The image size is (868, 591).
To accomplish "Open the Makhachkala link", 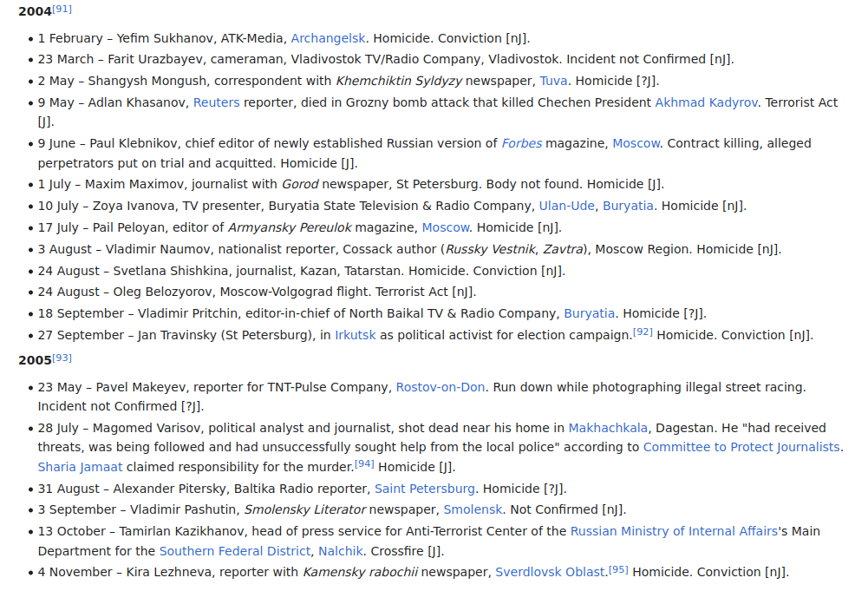I will click(x=608, y=428).
